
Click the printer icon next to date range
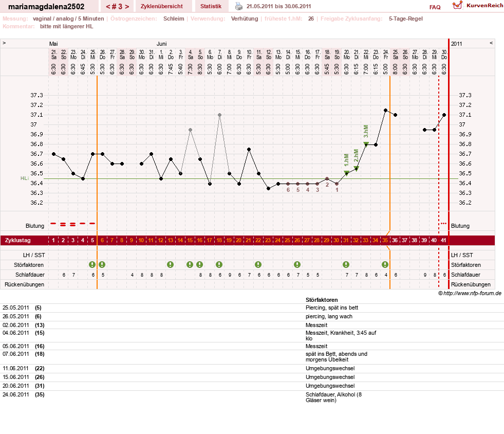coord(239,6)
